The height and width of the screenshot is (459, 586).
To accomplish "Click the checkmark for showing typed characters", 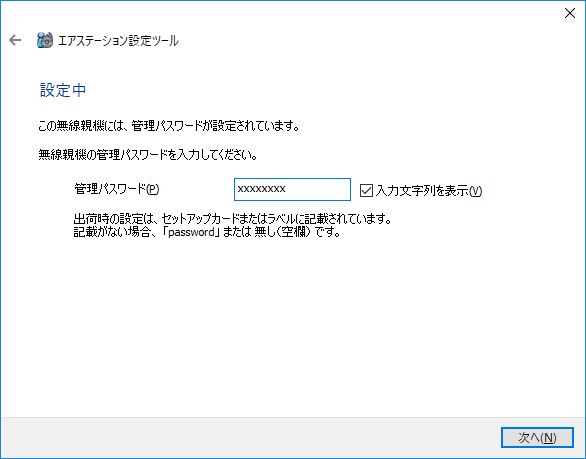I will [x=366, y=190].
